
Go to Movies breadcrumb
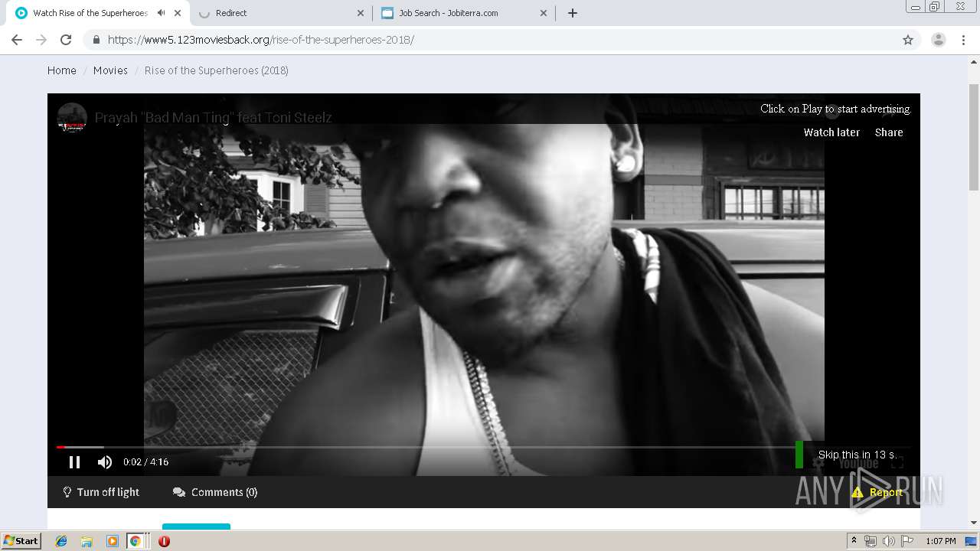(x=110, y=70)
